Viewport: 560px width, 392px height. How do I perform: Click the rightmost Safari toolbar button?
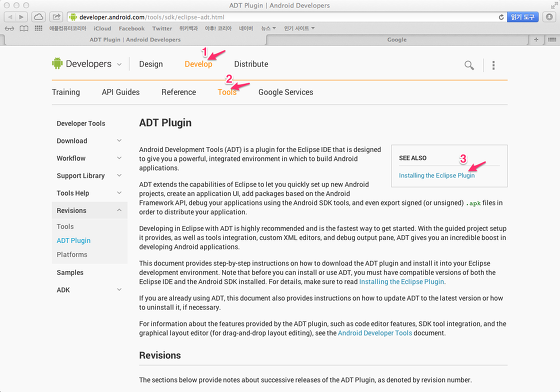pos(549,17)
